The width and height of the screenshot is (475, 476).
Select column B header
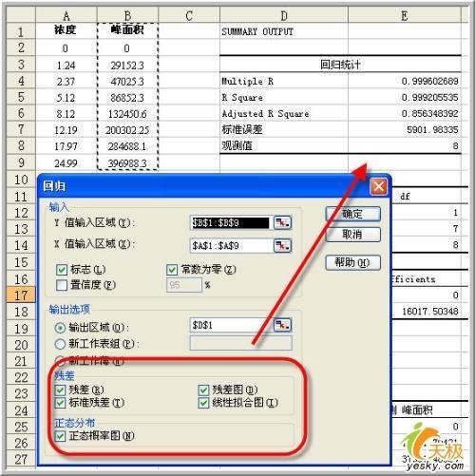point(127,15)
